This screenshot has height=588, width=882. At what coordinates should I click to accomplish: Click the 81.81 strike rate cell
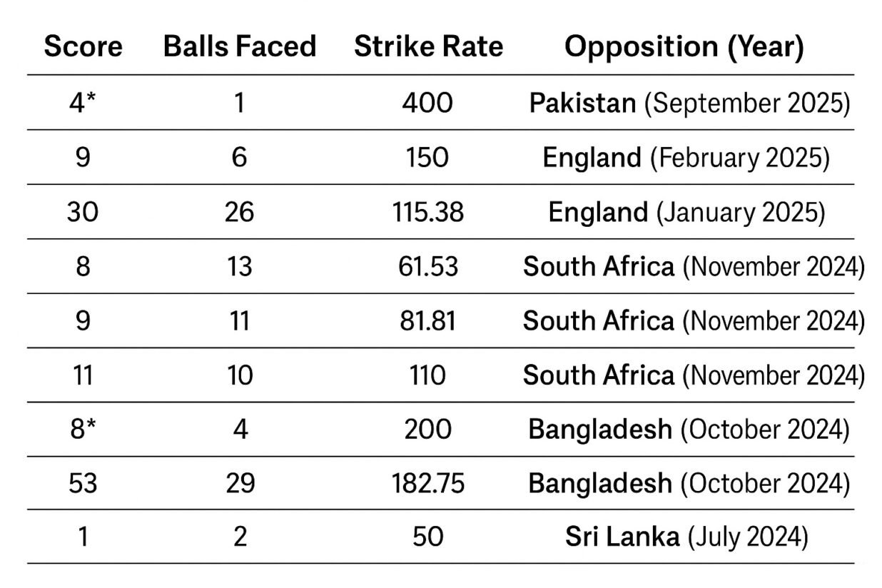[x=427, y=320]
